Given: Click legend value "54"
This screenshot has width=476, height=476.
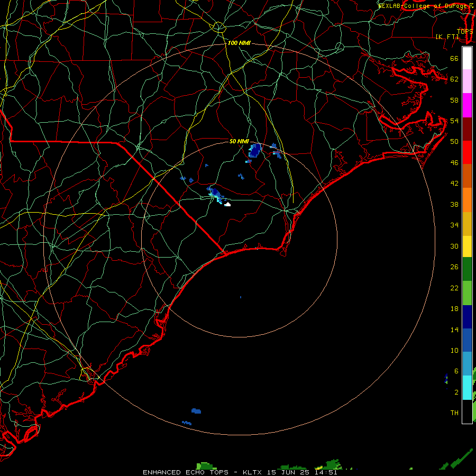Looking at the screenshot, I should 454,121.
